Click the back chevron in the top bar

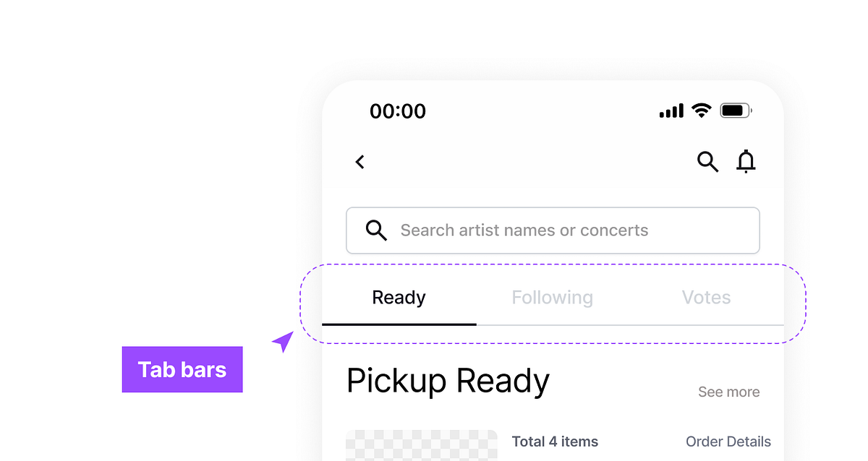click(359, 162)
